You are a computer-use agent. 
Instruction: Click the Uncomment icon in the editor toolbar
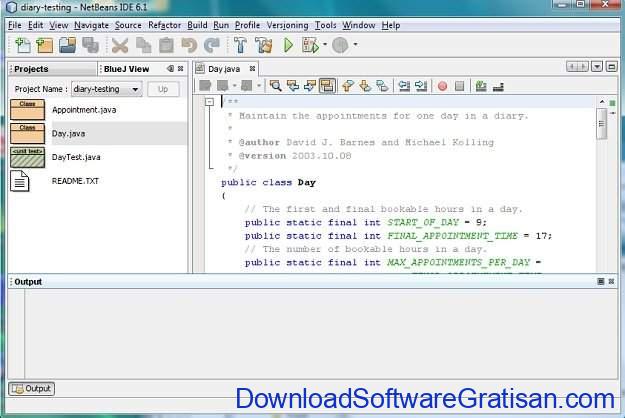coord(498,86)
